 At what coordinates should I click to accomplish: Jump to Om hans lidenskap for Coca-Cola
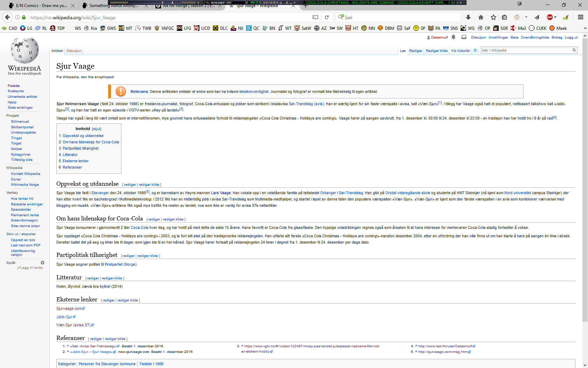pos(91,142)
